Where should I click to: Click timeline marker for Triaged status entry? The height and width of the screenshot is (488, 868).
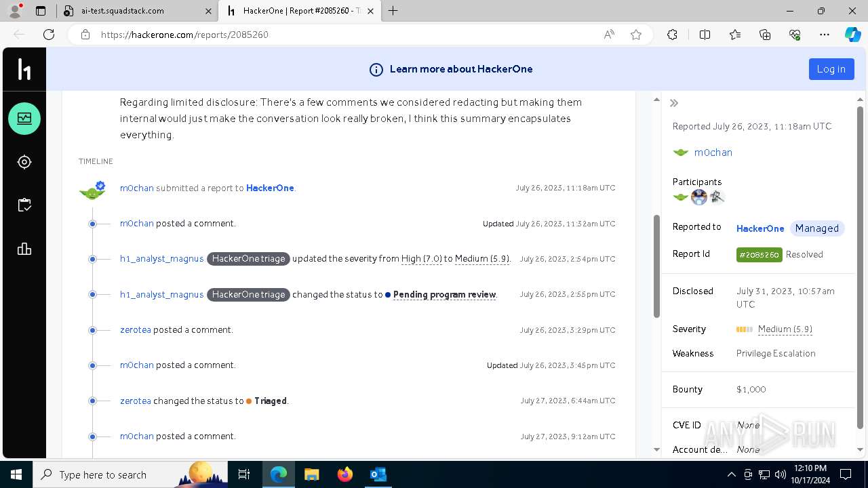click(92, 401)
